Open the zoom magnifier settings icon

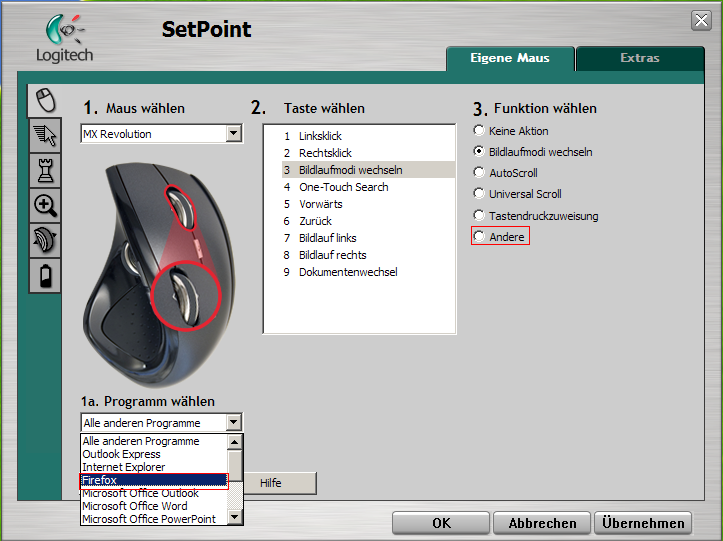(x=45, y=205)
